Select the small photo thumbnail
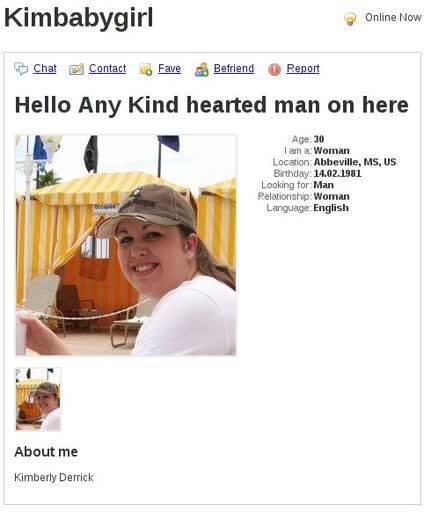The image size is (431, 512). 38,399
